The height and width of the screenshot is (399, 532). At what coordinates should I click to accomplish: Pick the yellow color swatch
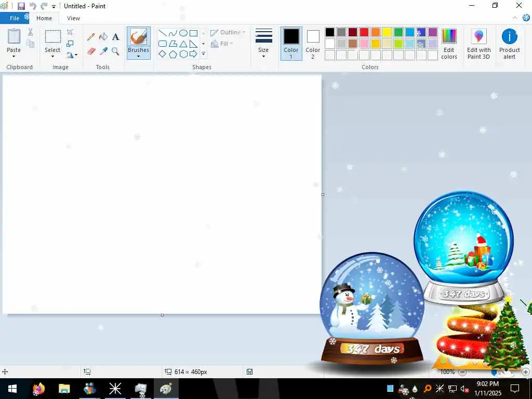[x=387, y=32]
